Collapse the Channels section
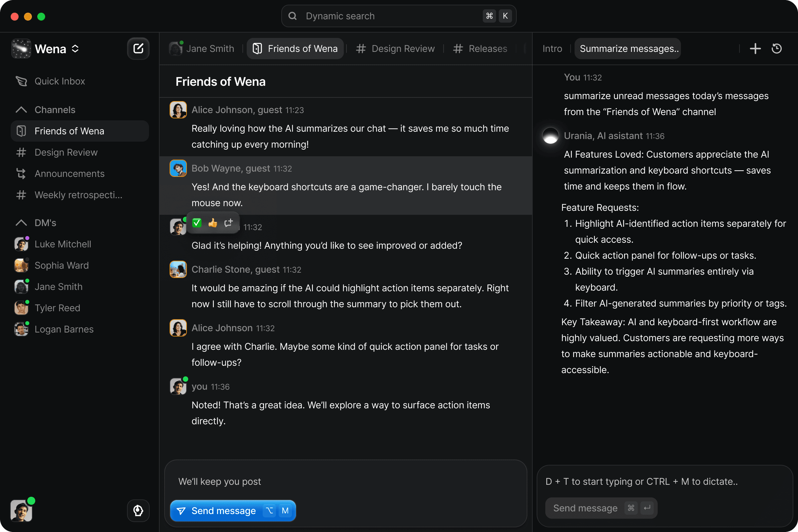The height and width of the screenshot is (532, 798). pyautogui.click(x=21, y=110)
